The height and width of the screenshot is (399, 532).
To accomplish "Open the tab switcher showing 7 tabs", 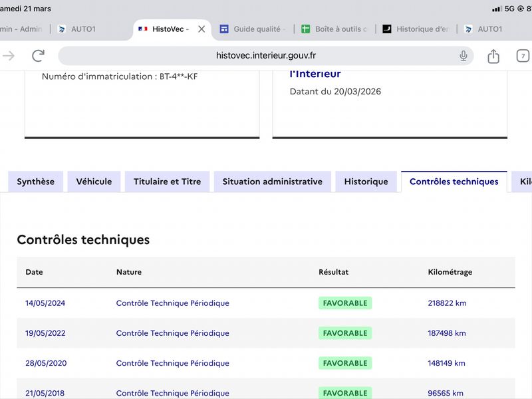I will pos(523,56).
